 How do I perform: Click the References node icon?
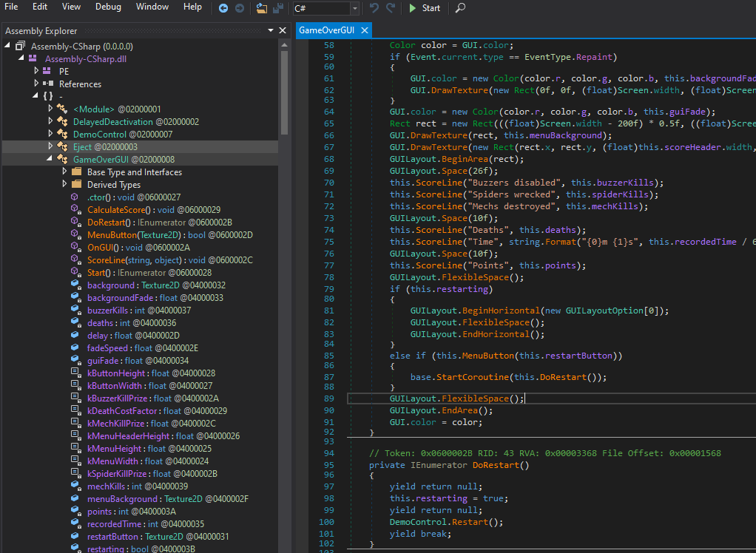[48, 84]
